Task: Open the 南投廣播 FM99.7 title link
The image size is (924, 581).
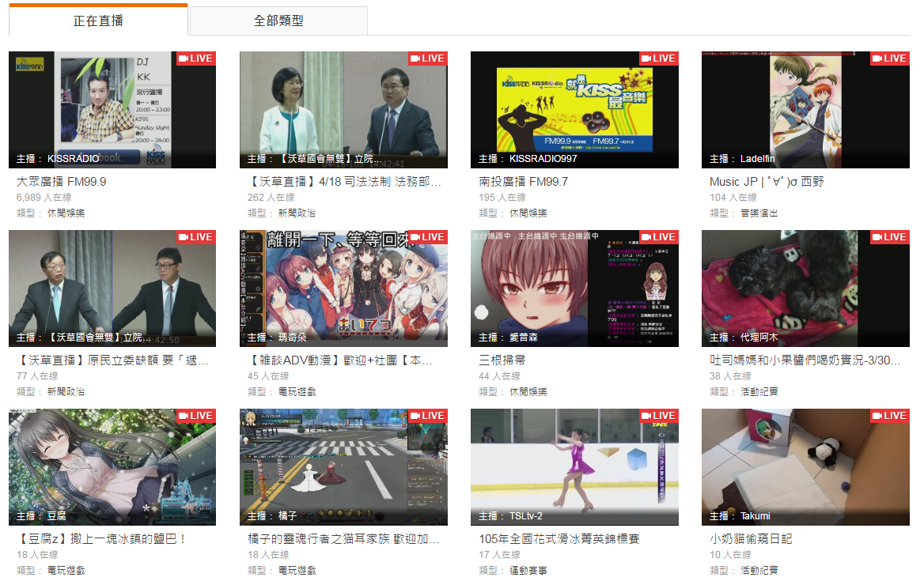Action: [x=523, y=182]
